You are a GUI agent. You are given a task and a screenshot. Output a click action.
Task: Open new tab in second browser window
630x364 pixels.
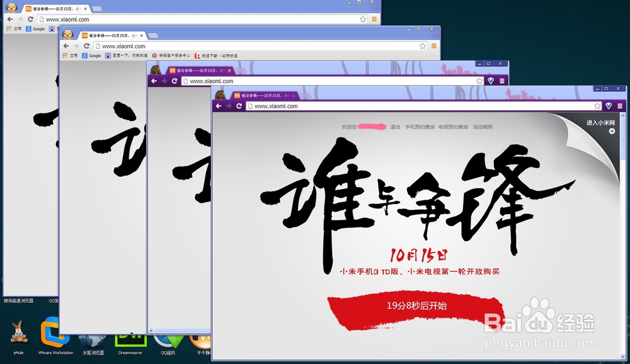pyautogui.click(x=153, y=36)
